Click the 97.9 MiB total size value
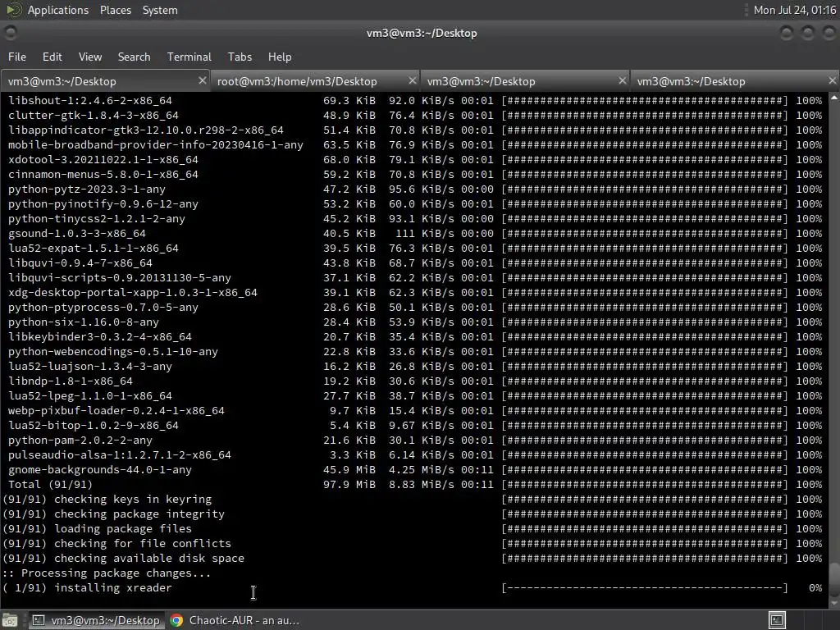Viewport: 840px width, 630px height. pos(349,484)
